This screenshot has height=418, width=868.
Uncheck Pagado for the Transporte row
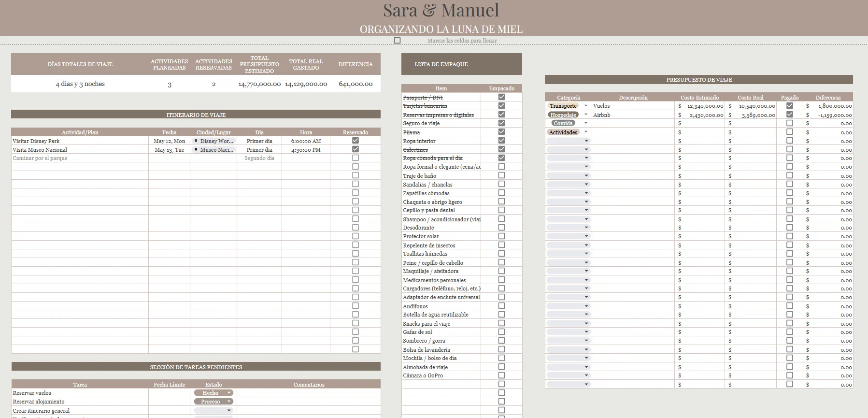click(790, 105)
